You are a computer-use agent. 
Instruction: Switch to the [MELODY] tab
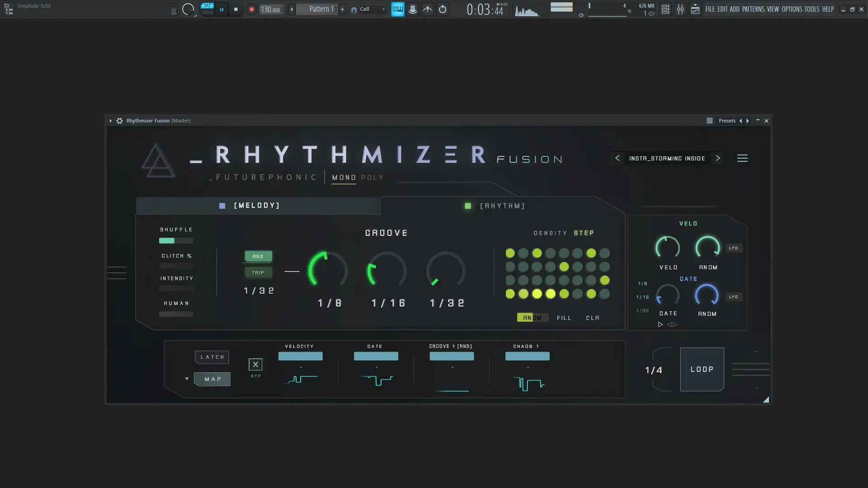257,206
